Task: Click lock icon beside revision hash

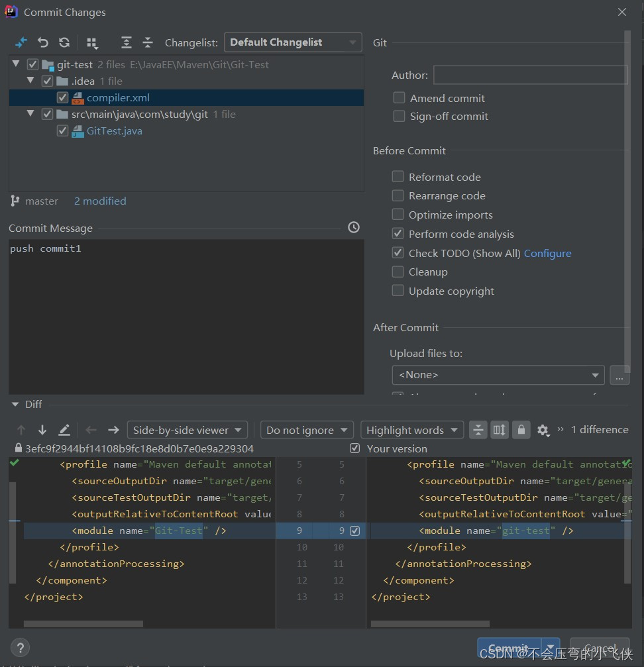Action: click(x=19, y=448)
